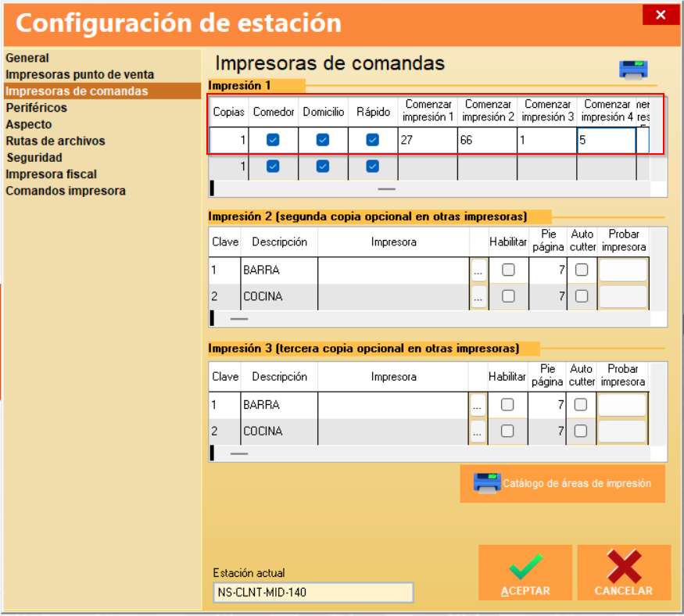The height and width of the screenshot is (616, 684).
Task: Click Probar impresora button for COCINA in Impresión 2
Action: pyautogui.click(x=623, y=296)
